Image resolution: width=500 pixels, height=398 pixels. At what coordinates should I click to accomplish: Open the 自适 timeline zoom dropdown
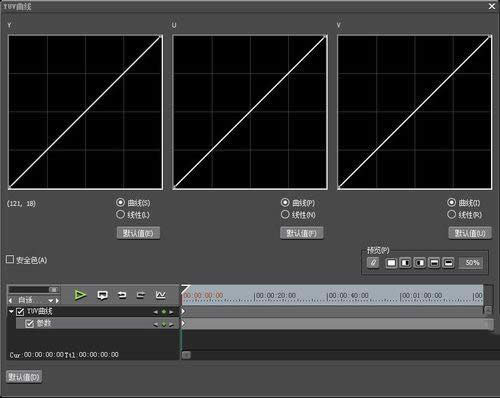51,300
